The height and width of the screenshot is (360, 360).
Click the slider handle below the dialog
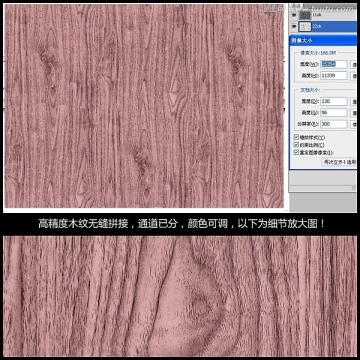354,188
